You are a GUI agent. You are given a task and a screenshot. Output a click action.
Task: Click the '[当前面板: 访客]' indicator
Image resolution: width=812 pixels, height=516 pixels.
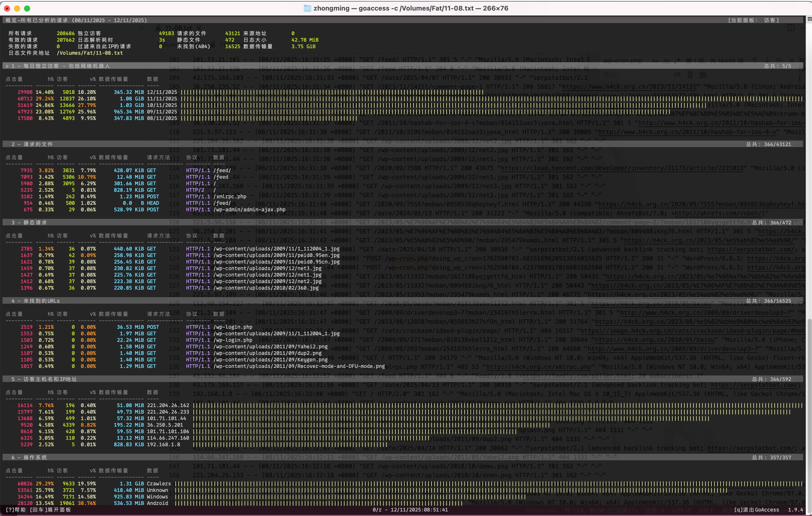[753, 21]
